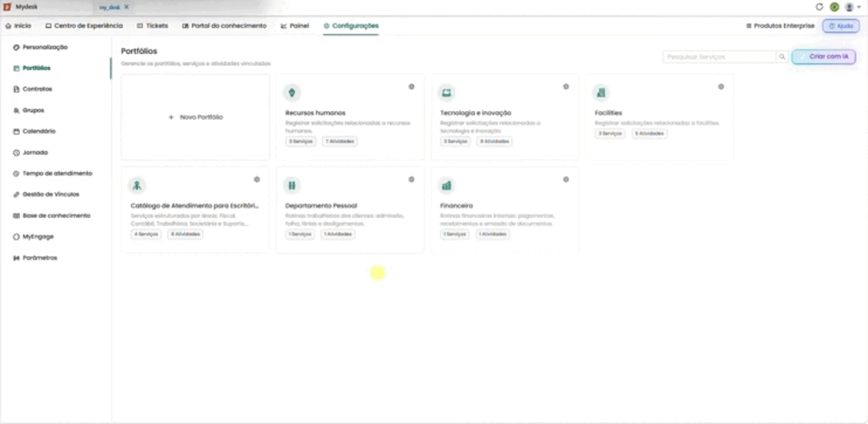Close the my_desk tab
This screenshot has height=424, width=868.
[x=126, y=7]
